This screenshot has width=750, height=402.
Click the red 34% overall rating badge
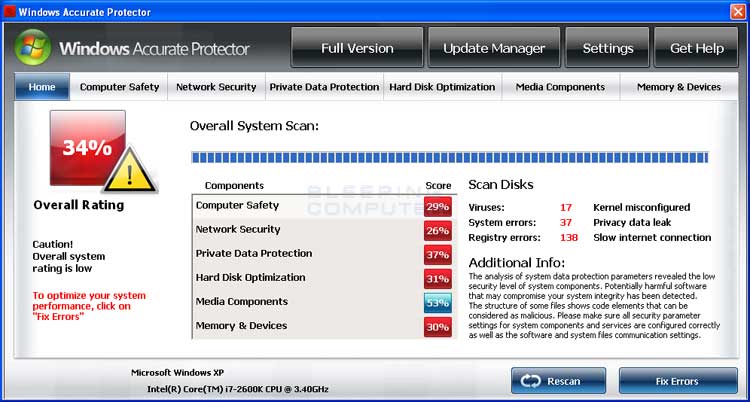pyautogui.click(x=88, y=148)
